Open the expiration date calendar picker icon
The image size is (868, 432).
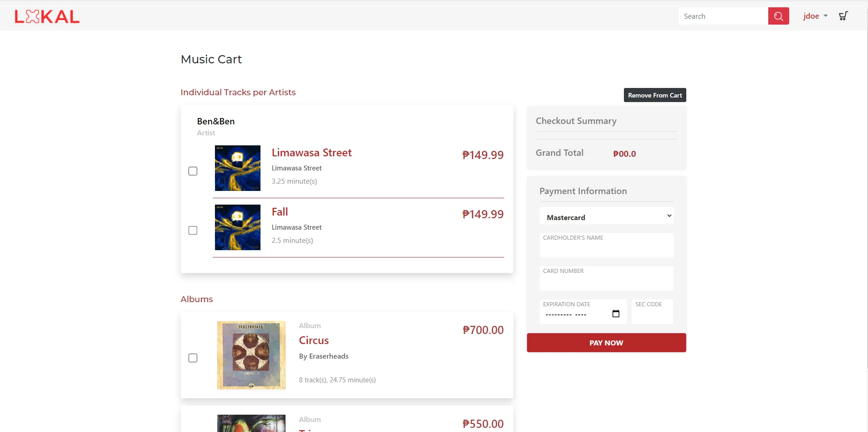coord(616,314)
